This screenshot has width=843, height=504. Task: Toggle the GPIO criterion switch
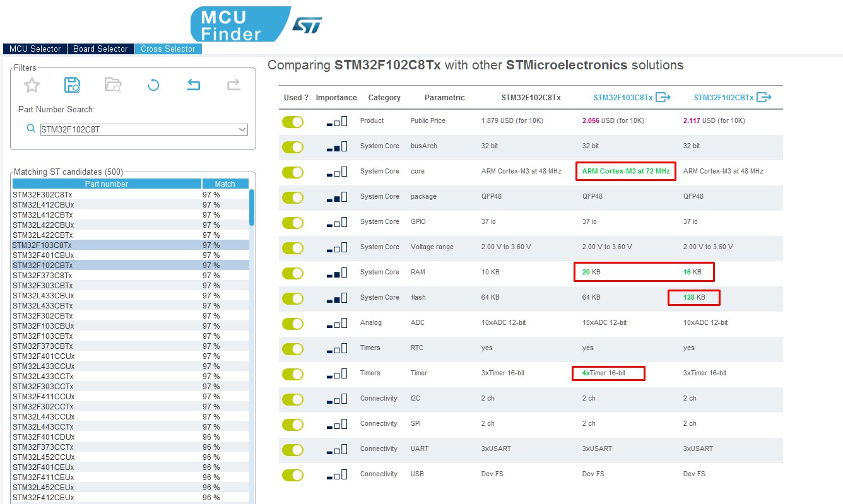tap(293, 223)
